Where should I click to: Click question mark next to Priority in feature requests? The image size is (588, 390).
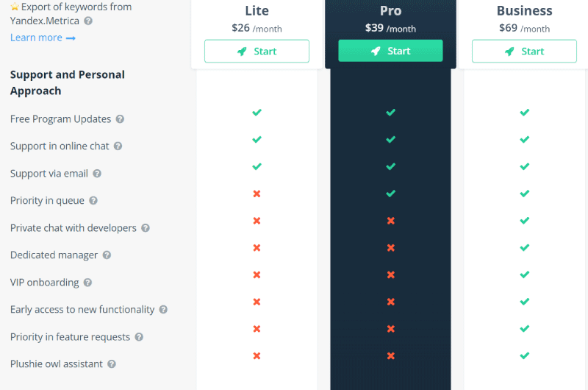(139, 337)
